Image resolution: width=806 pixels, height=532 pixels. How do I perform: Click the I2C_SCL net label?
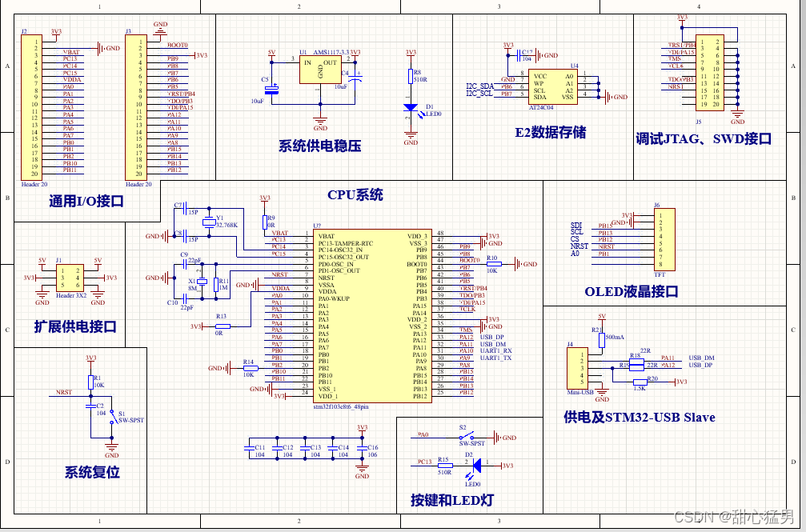pyautogui.click(x=479, y=94)
